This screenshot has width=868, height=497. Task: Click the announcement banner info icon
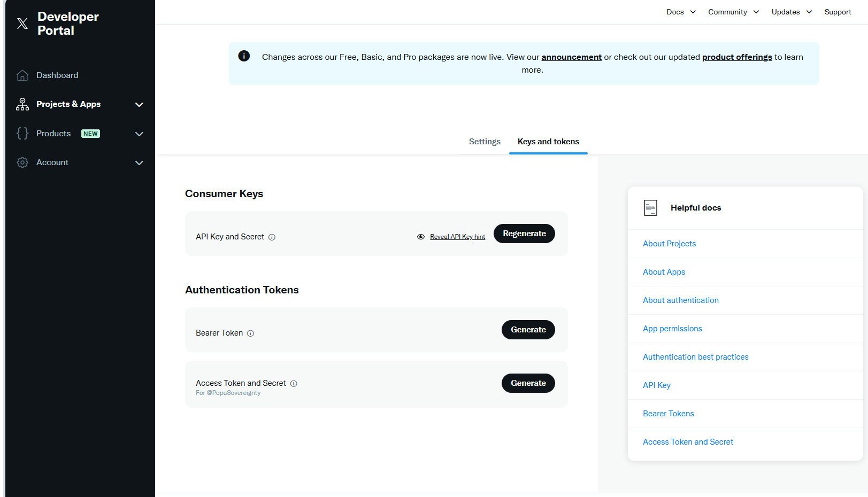[244, 56]
